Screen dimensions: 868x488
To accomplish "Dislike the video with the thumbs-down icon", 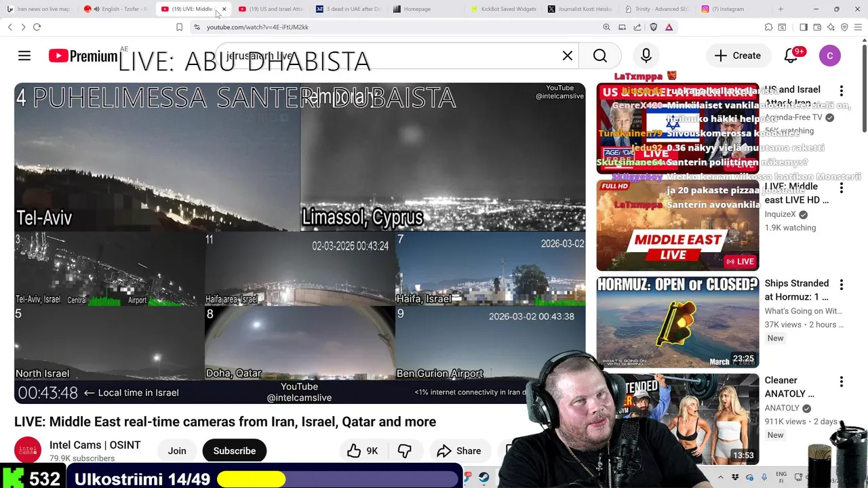I will coord(405,451).
